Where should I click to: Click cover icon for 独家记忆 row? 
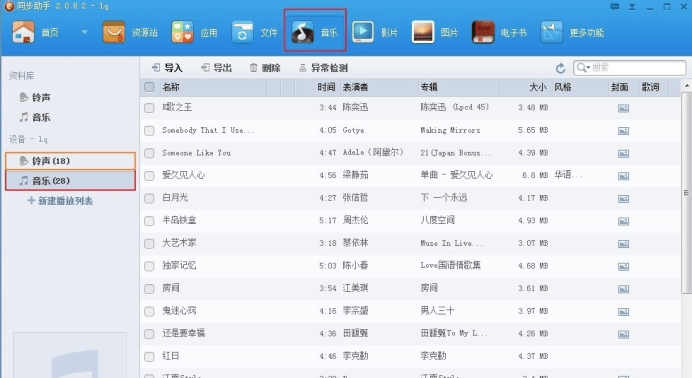click(623, 266)
